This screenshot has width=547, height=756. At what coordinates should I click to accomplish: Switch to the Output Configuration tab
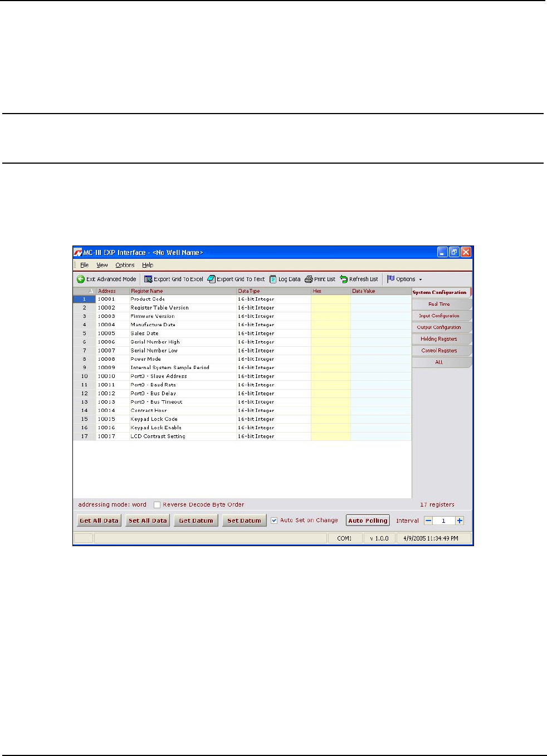[x=441, y=327]
